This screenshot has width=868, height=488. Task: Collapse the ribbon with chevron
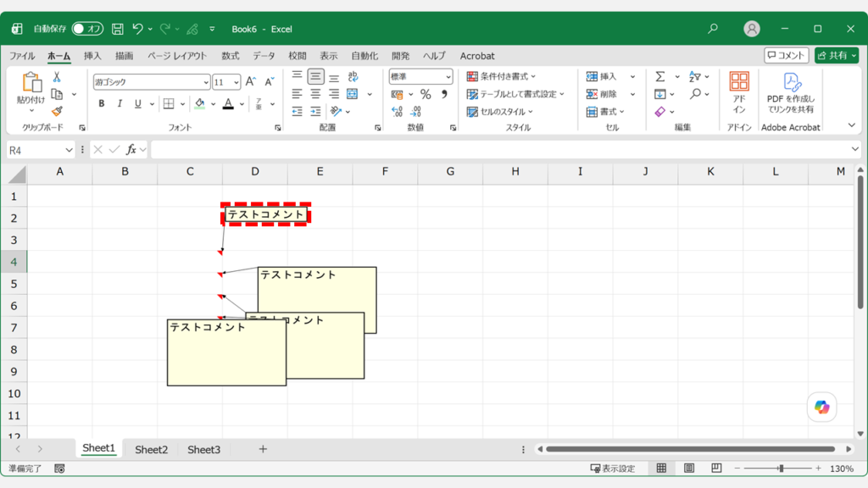pos(851,125)
